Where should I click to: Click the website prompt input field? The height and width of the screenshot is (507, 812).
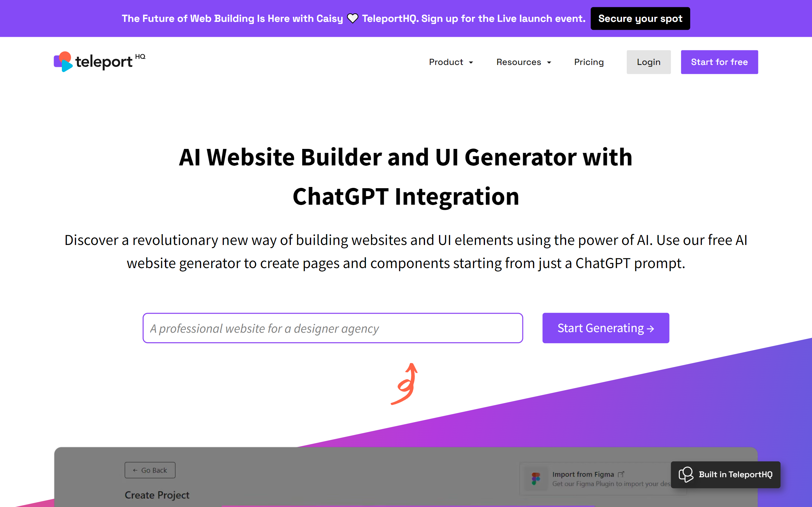click(x=332, y=328)
